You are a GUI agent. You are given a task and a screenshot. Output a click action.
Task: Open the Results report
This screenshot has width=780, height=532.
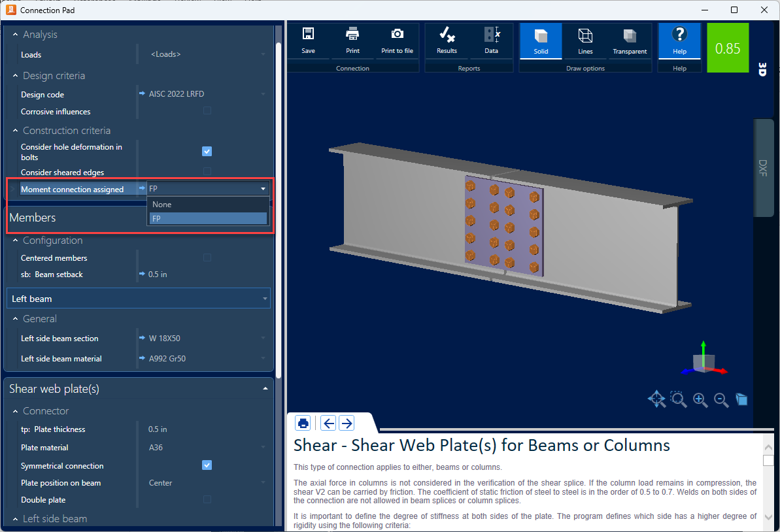pyautogui.click(x=447, y=41)
